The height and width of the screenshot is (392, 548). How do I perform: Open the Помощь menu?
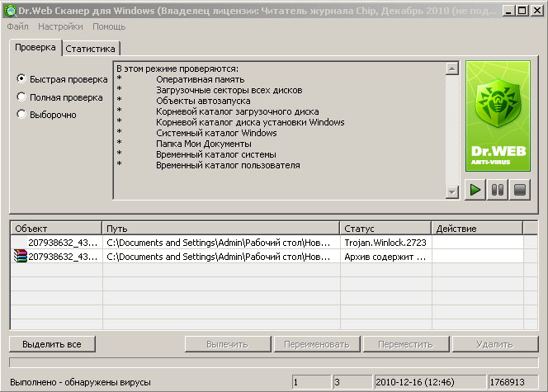tap(109, 26)
